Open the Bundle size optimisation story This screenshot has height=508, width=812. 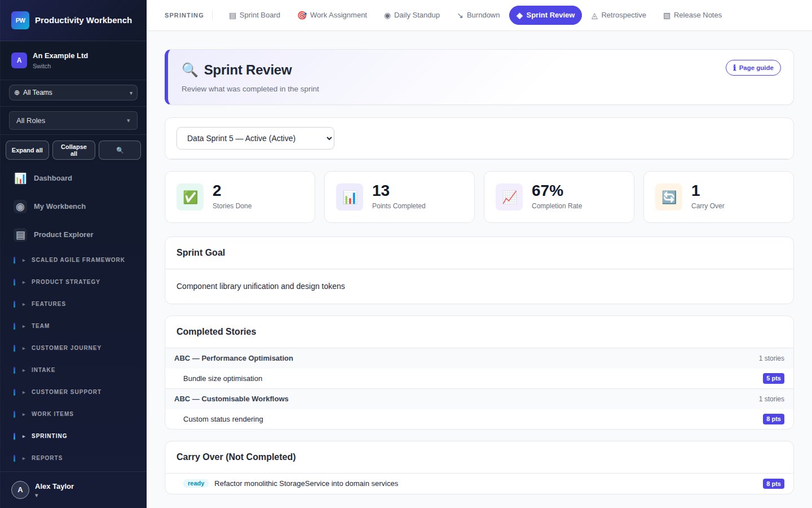pos(479,379)
